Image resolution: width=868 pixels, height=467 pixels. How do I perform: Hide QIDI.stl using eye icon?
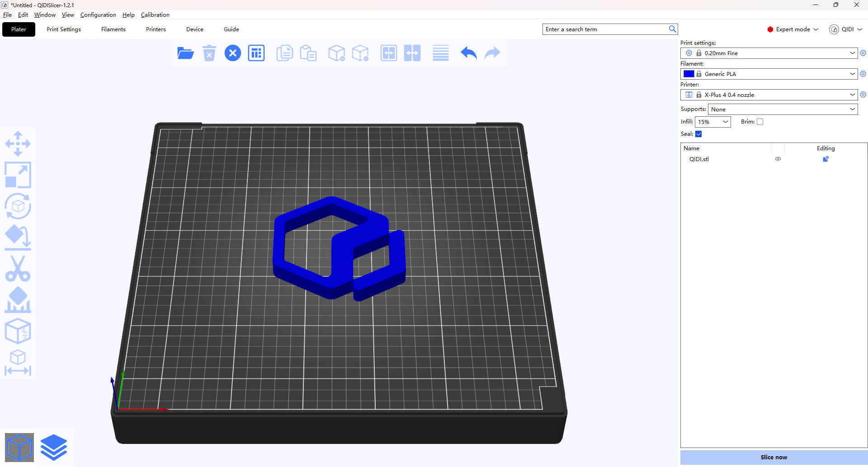point(778,159)
